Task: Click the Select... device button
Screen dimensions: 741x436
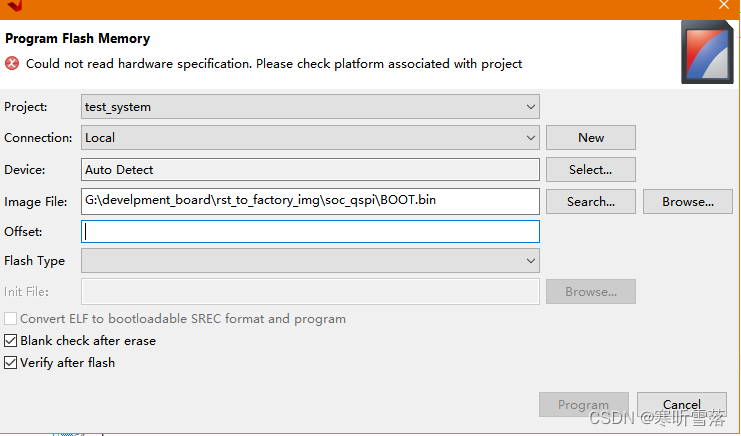Action: pyautogui.click(x=591, y=170)
